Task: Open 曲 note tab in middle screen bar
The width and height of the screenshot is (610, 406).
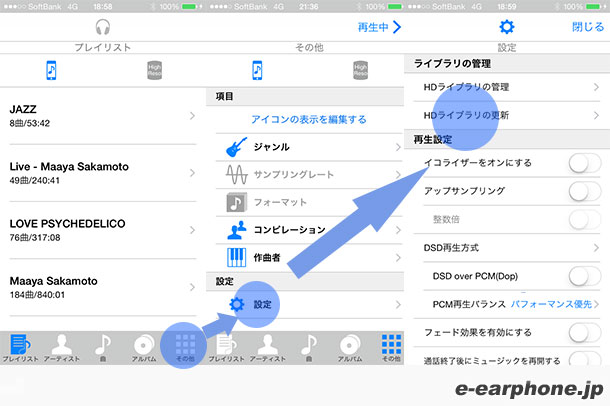Action: click(x=309, y=348)
